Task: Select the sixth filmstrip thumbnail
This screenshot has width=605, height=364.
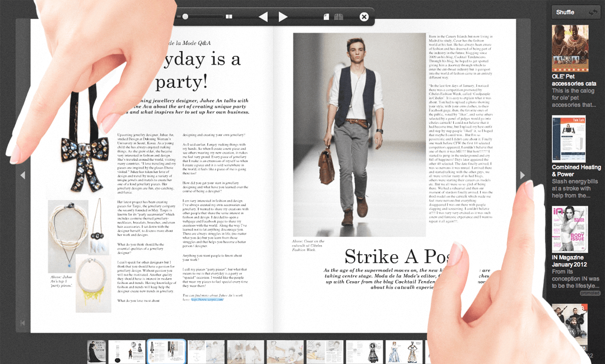Action: 285,352
